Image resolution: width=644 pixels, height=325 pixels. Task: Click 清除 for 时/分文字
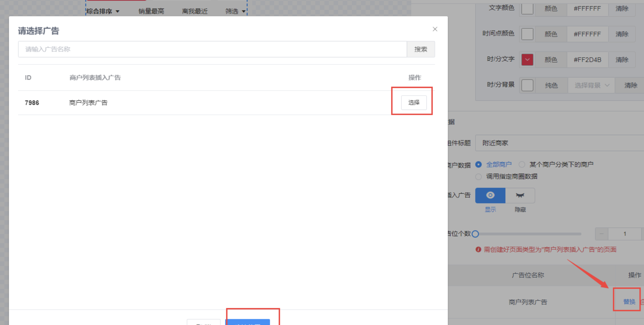point(622,60)
